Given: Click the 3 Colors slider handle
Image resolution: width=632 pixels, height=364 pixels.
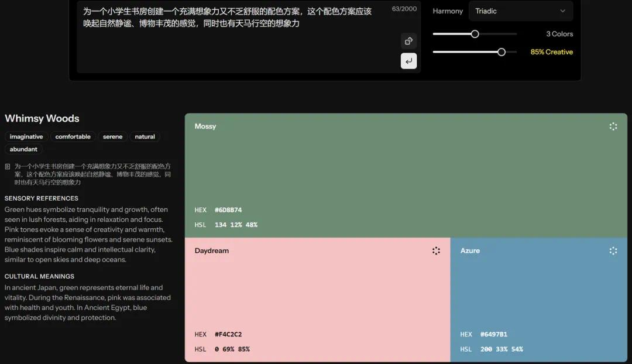Looking at the screenshot, I should 474,34.
